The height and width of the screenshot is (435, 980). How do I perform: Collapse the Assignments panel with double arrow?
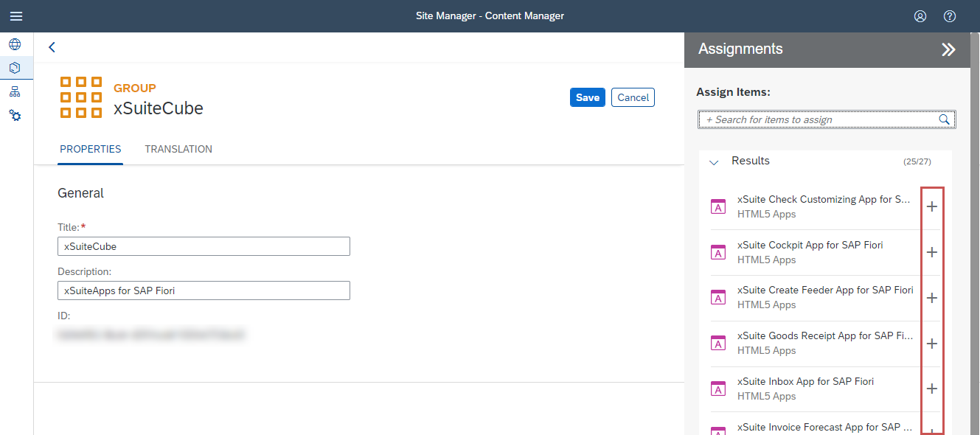click(x=948, y=49)
